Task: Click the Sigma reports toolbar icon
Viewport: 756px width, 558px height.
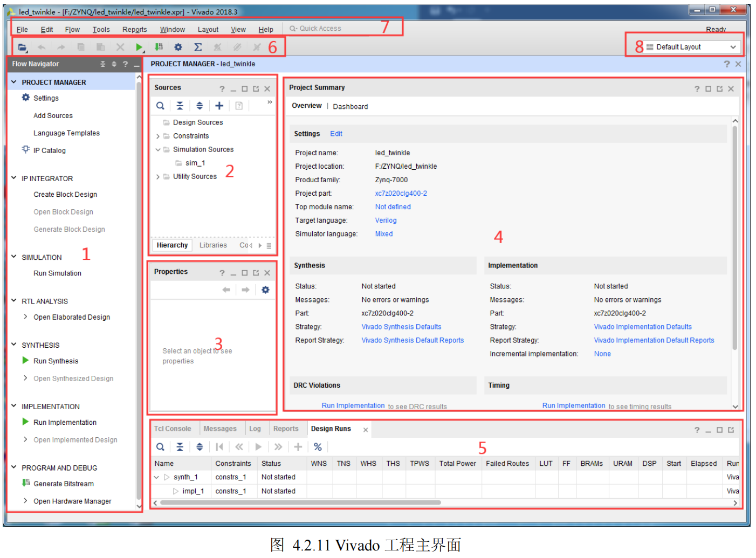Action: click(198, 47)
